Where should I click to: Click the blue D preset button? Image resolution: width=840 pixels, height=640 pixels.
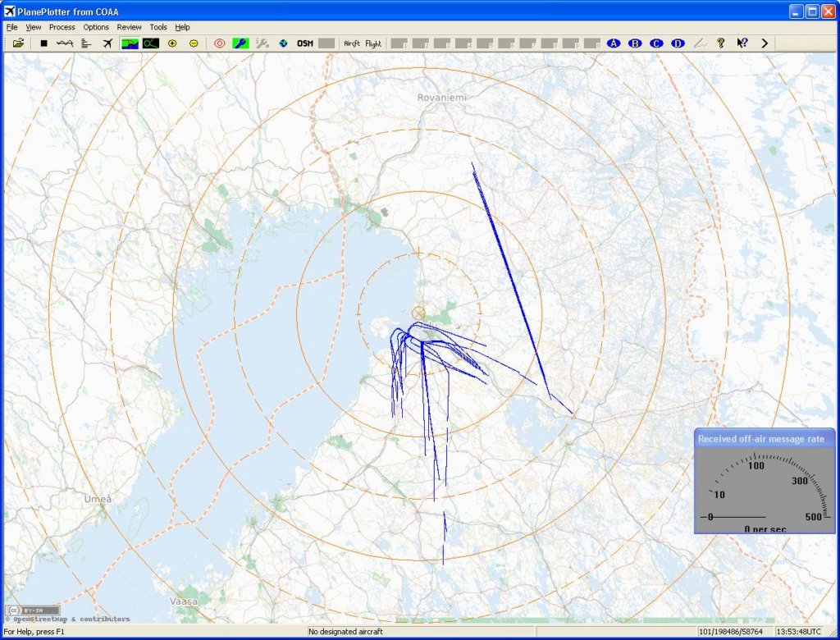678,43
